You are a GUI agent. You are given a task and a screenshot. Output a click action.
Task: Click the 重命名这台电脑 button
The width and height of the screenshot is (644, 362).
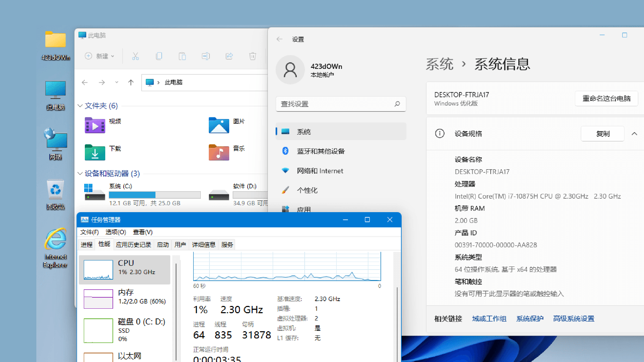click(x=606, y=98)
